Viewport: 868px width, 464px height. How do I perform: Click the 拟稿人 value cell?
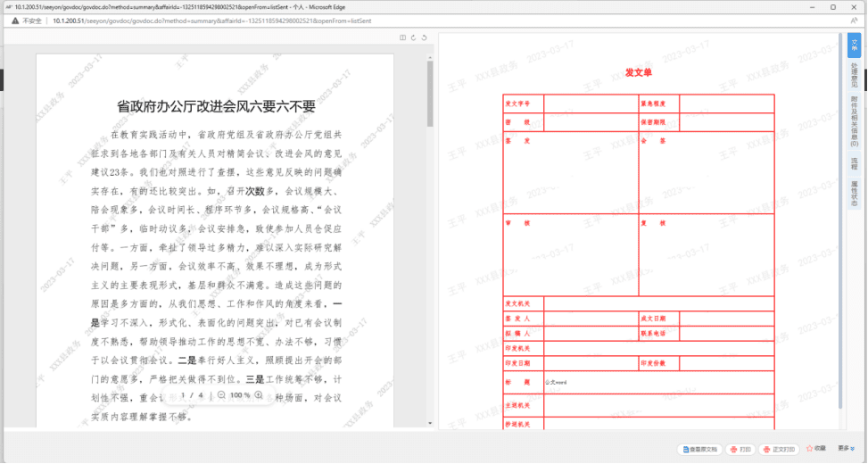coord(591,334)
